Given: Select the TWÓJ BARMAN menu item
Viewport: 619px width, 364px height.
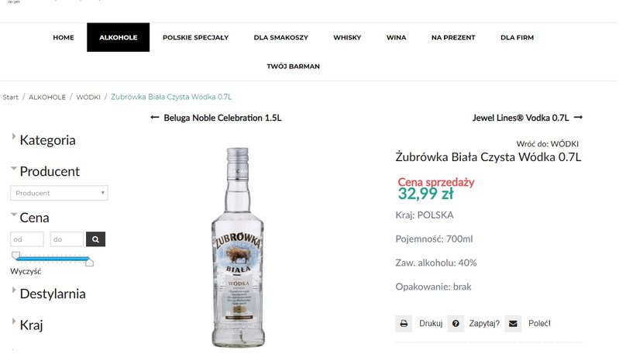Looking at the screenshot, I should [293, 67].
